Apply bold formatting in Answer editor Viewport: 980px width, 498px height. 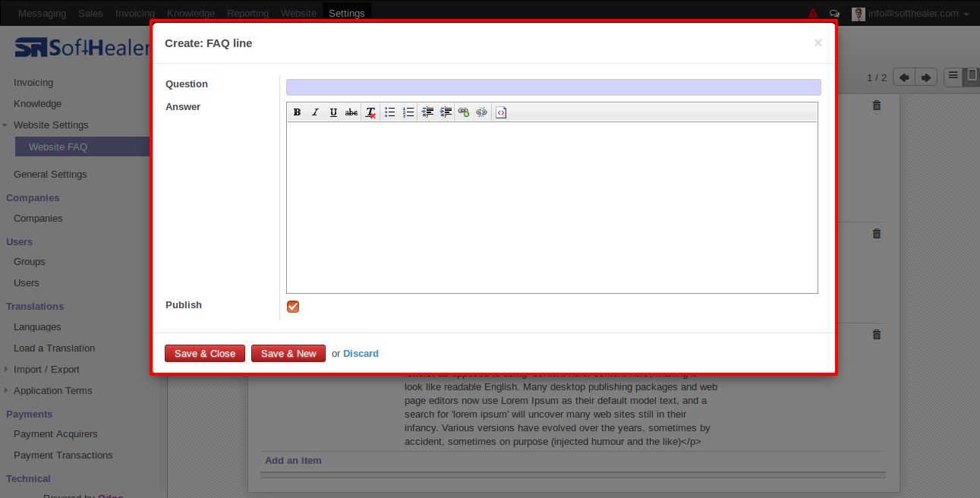tap(297, 112)
